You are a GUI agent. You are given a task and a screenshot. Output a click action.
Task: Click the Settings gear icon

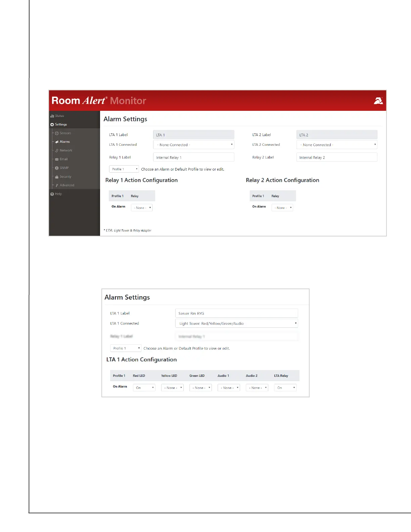click(52, 125)
